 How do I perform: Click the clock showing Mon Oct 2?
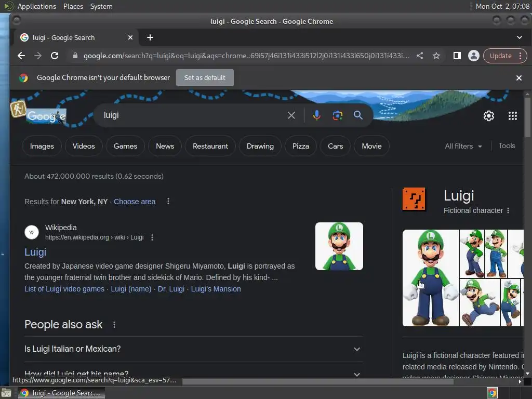[x=502, y=6]
